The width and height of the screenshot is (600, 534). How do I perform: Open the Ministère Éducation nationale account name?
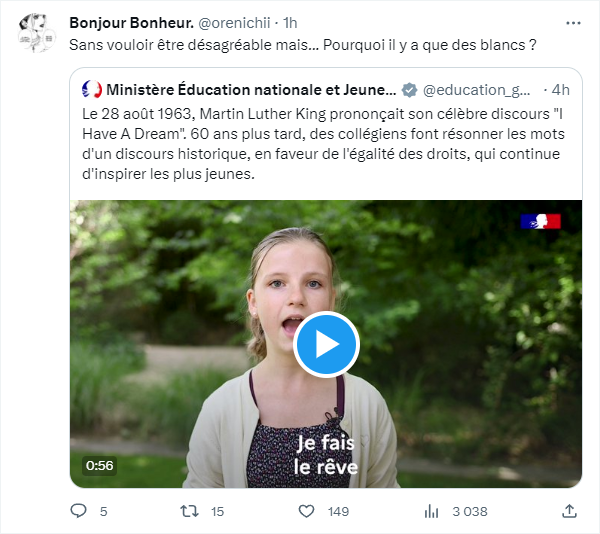[x=251, y=89]
